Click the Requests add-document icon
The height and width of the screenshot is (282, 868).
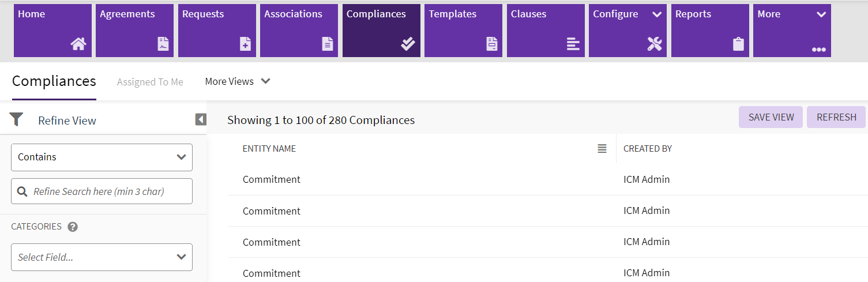[245, 44]
